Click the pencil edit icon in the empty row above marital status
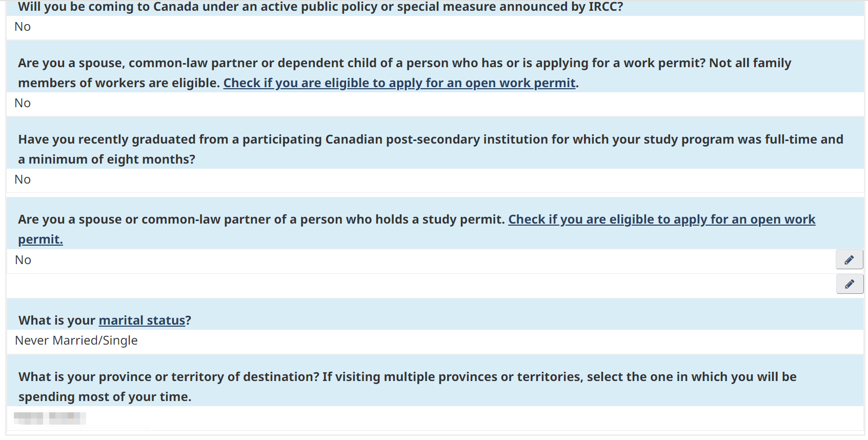868x440 pixels. pos(849,284)
